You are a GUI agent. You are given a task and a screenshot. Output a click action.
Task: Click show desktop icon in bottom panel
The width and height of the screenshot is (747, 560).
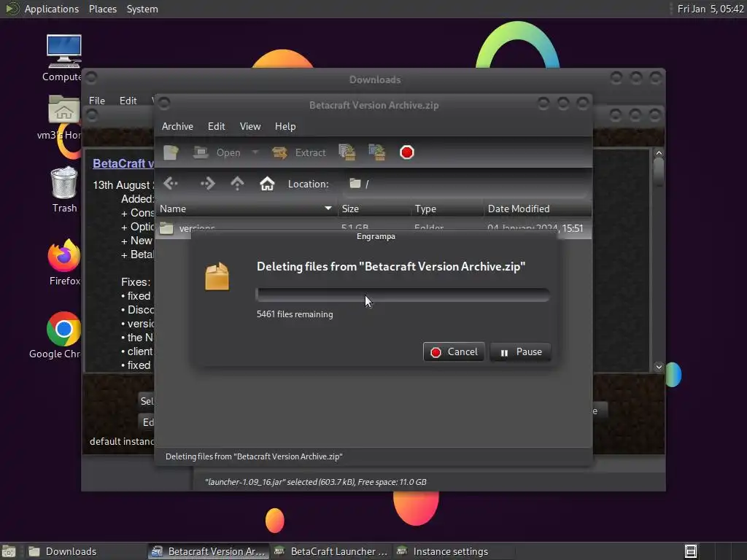pyautogui.click(x=9, y=552)
